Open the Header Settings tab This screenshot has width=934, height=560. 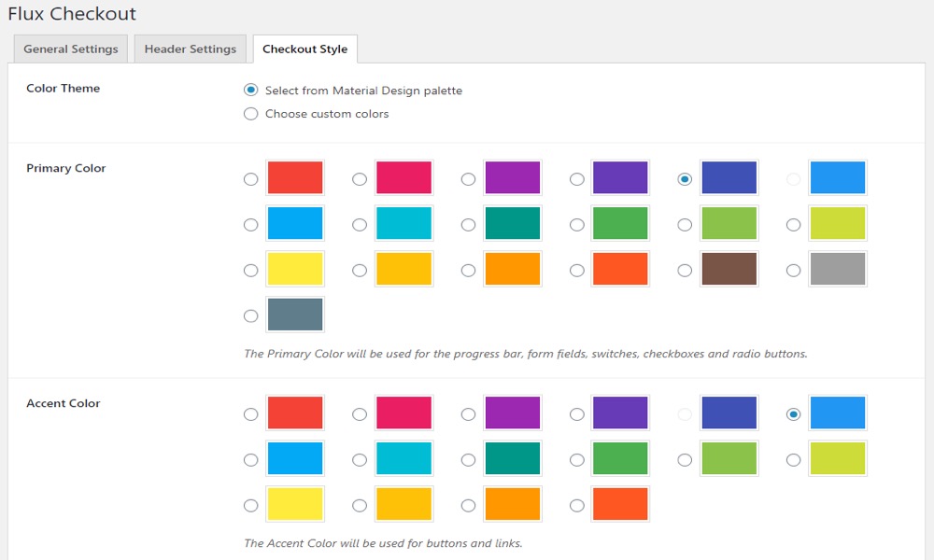click(190, 49)
